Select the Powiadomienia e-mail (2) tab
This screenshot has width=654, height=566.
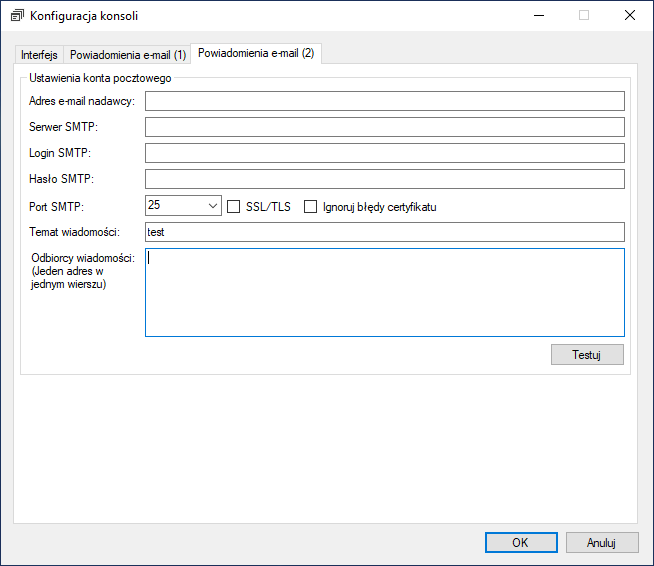click(256, 53)
